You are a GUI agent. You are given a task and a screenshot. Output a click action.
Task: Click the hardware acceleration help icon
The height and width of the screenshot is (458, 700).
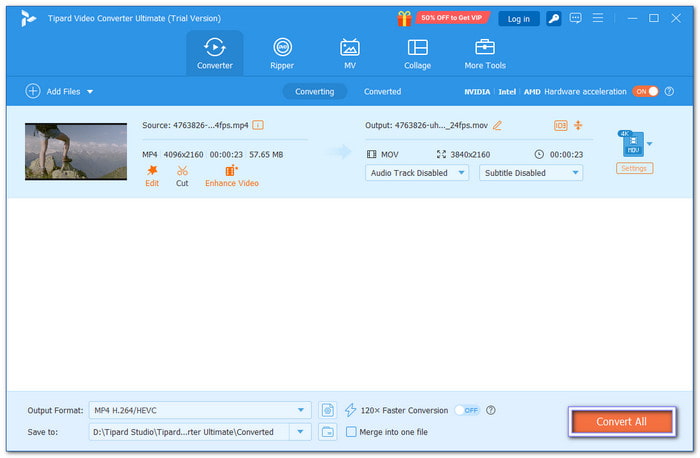tap(669, 91)
